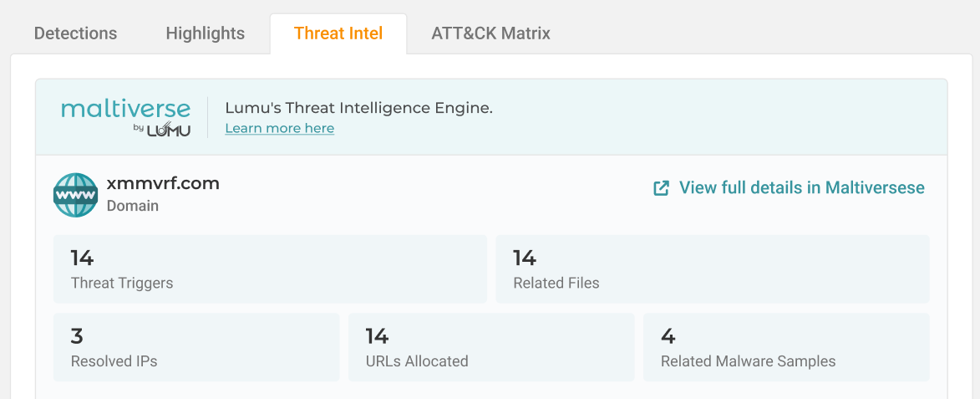
Task: Open the URLs Allocated stat card
Action: 490,347
